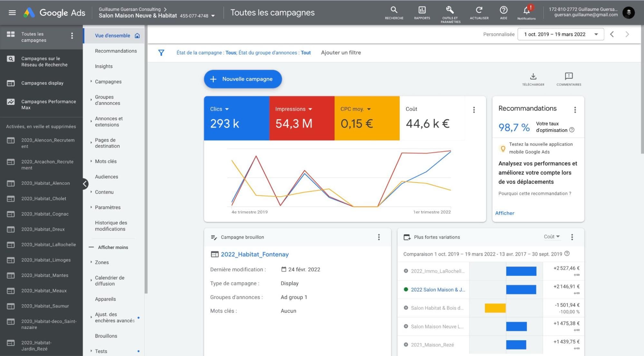Go to previous date range arrow

[612, 34]
